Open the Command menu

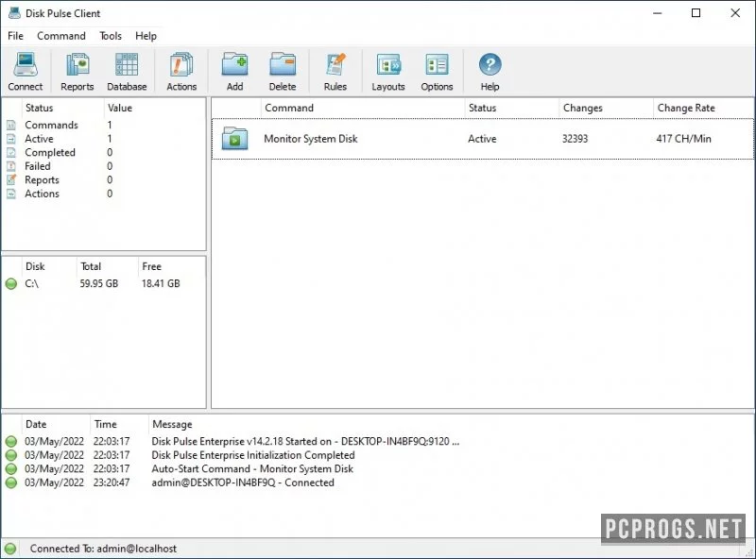[61, 36]
